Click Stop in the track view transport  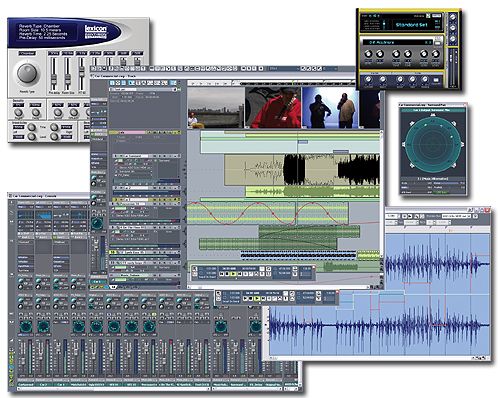[x=227, y=274]
